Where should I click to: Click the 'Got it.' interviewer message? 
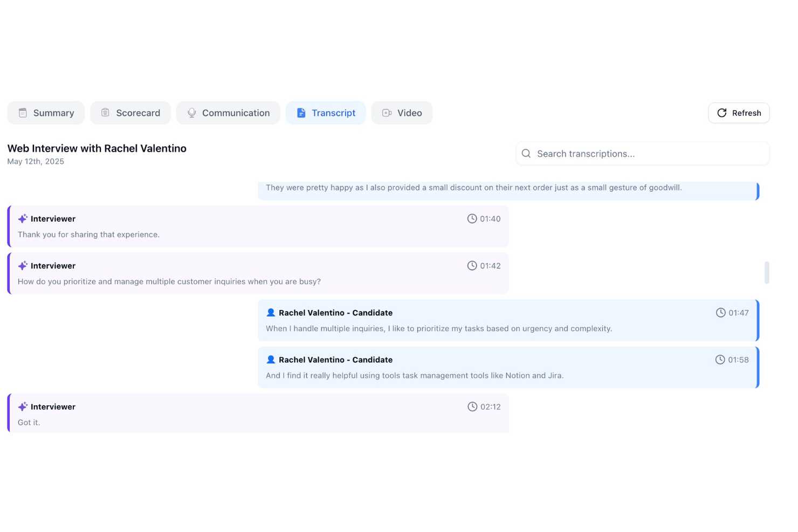pyautogui.click(x=258, y=413)
